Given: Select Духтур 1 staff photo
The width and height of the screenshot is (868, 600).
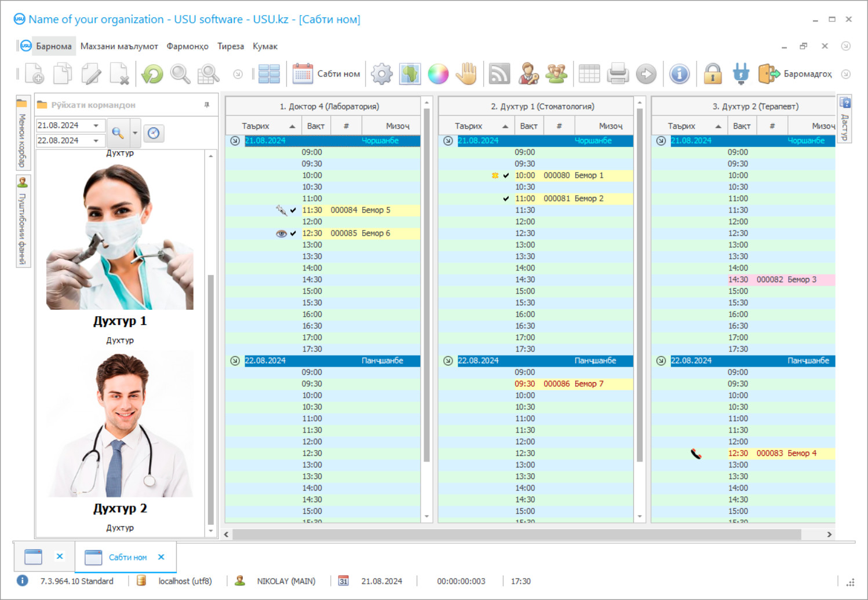Looking at the screenshot, I should [x=120, y=237].
